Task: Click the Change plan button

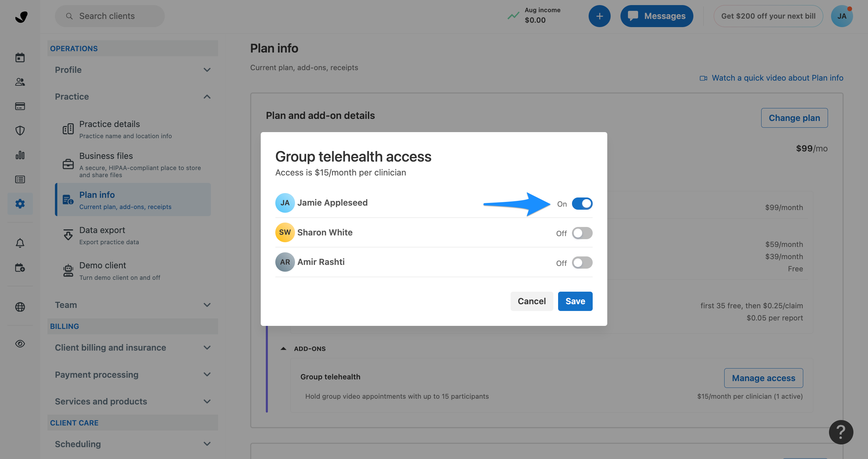Action: pyautogui.click(x=794, y=118)
